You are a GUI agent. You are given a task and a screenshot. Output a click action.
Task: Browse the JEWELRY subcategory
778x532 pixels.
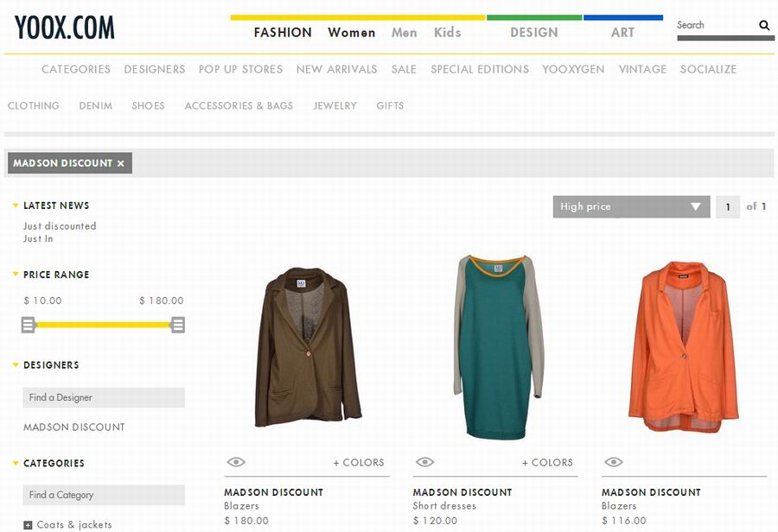coord(335,105)
